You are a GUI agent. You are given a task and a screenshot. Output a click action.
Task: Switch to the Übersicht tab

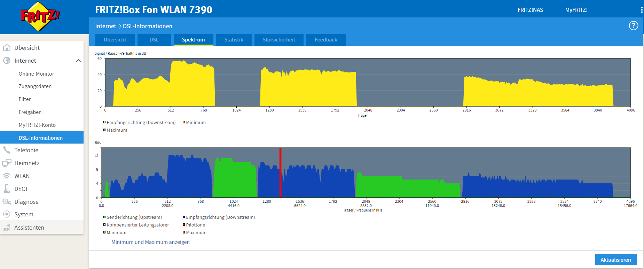(x=115, y=40)
